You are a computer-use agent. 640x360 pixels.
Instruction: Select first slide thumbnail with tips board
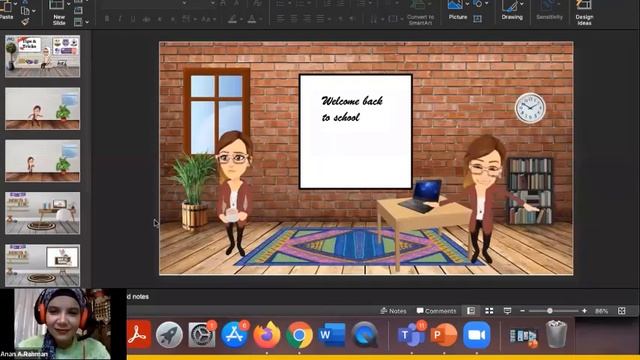pyautogui.click(x=42, y=56)
